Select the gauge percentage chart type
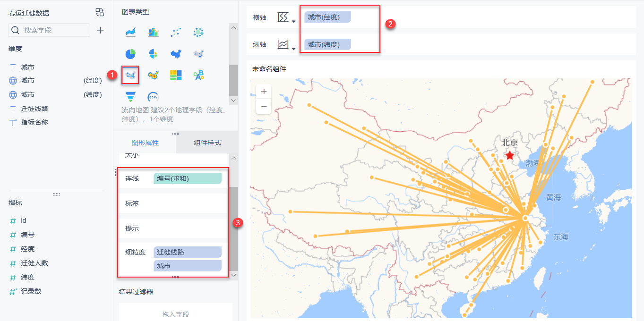Screen dimensions: 644x321 tap(153, 97)
